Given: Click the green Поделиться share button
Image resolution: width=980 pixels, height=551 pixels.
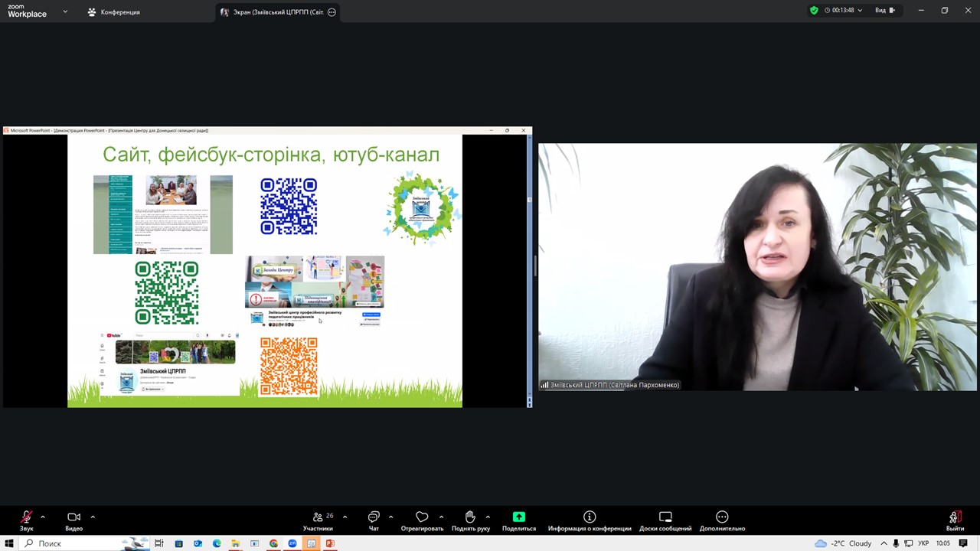Looking at the screenshot, I should (x=519, y=518).
